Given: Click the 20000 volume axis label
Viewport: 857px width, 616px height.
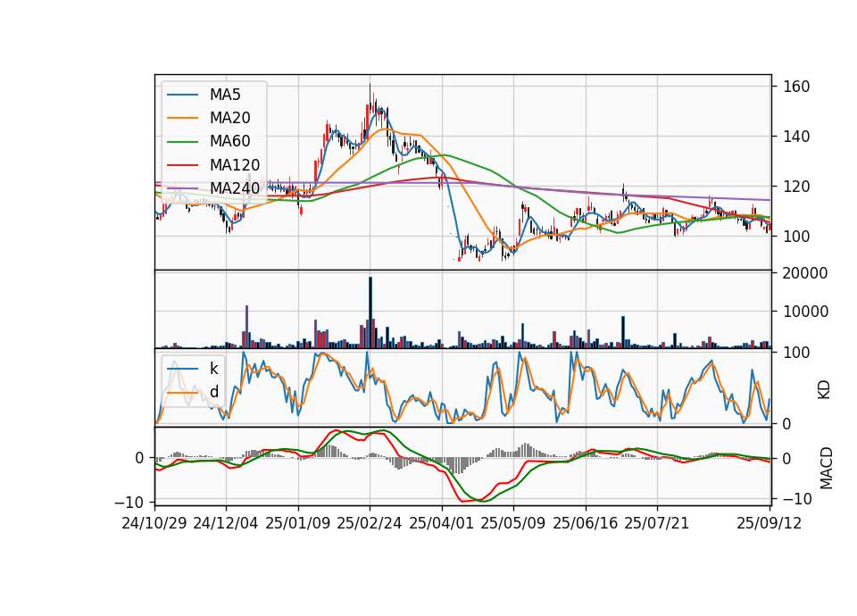Looking at the screenshot, I should click(805, 273).
